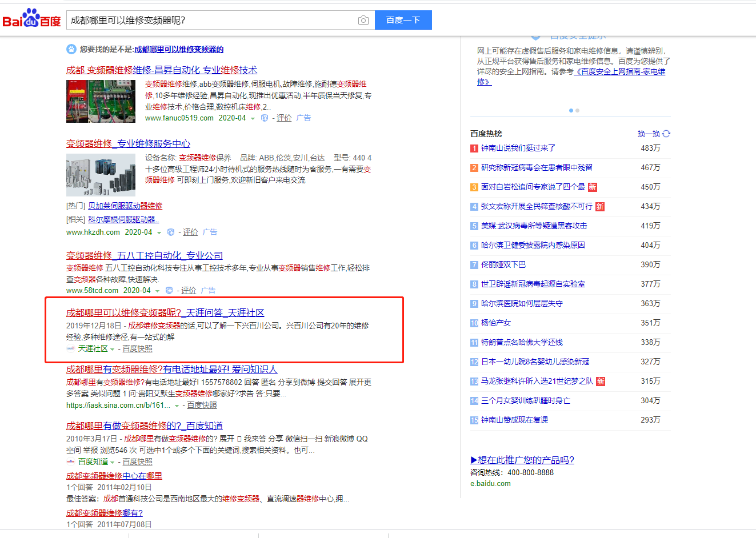Click related link 科尔摩根伺服驱动器
The image size is (756, 538).
pos(123,219)
